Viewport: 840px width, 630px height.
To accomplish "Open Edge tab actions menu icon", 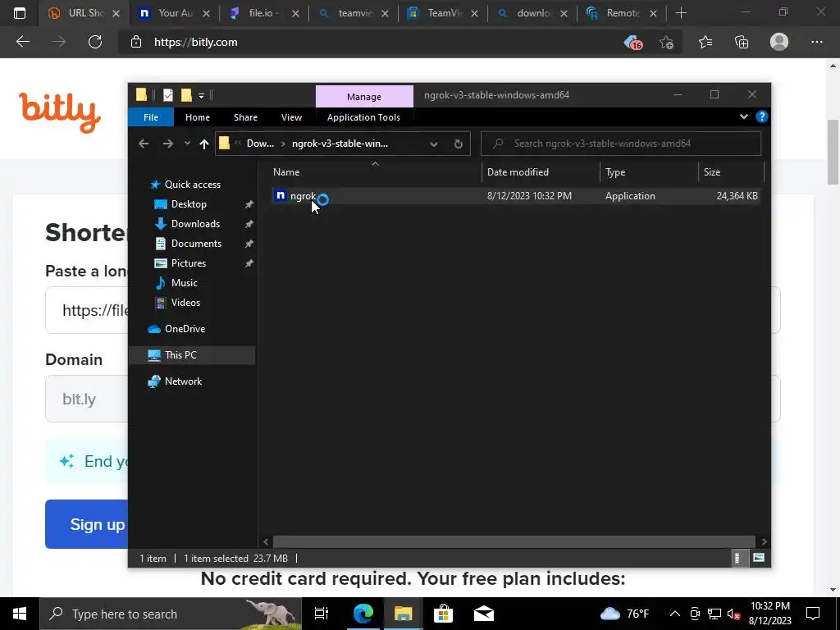I will click(x=20, y=13).
